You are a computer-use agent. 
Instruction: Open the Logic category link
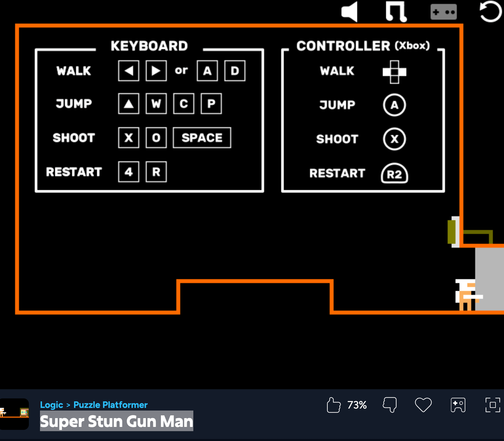[51, 405]
